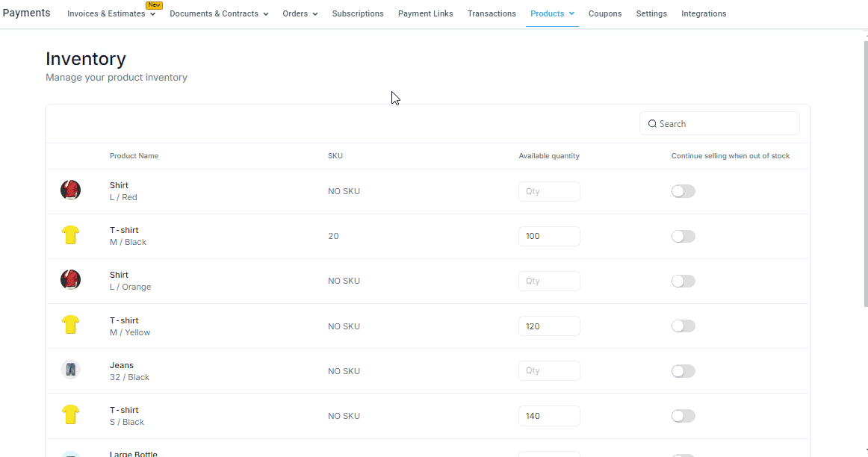Focus the quantity field for Shirt L / Red
This screenshot has width=868, height=457.
(549, 191)
